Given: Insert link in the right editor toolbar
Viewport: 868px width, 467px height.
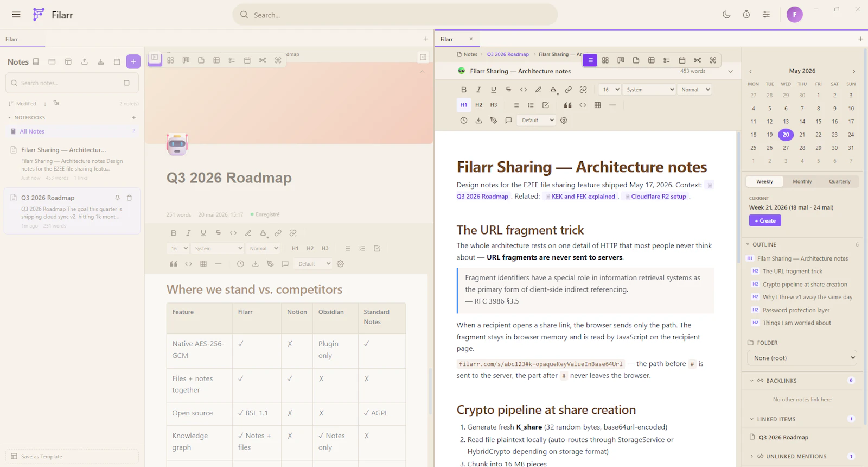Looking at the screenshot, I should 568,90.
